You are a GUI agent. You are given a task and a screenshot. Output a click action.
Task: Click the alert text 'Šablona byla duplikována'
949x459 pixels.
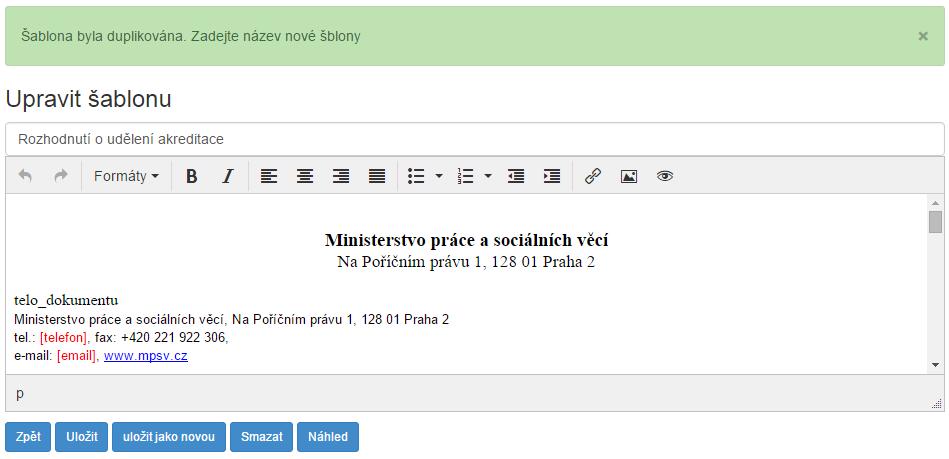click(102, 36)
